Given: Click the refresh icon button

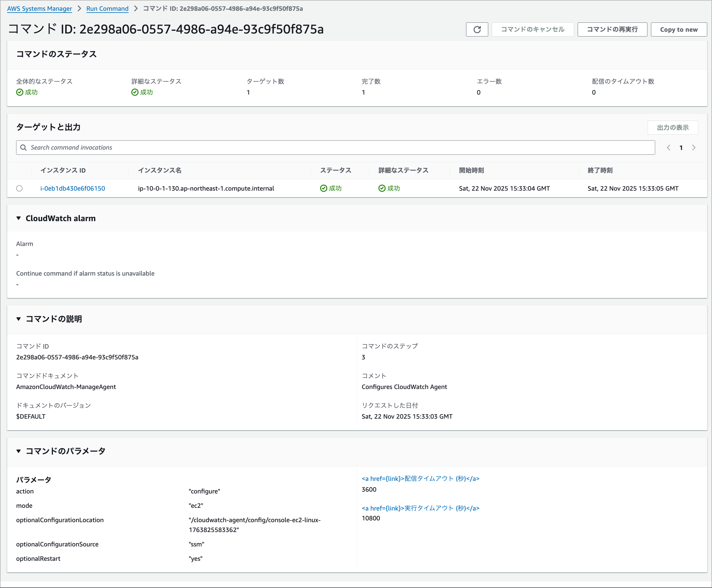Looking at the screenshot, I should click(x=477, y=29).
